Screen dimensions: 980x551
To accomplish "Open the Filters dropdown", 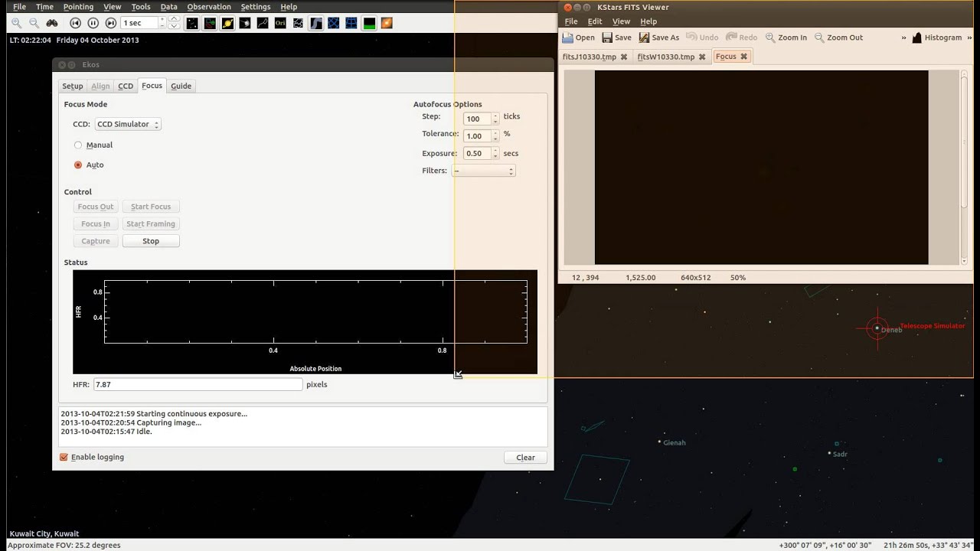I will (x=483, y=171).
